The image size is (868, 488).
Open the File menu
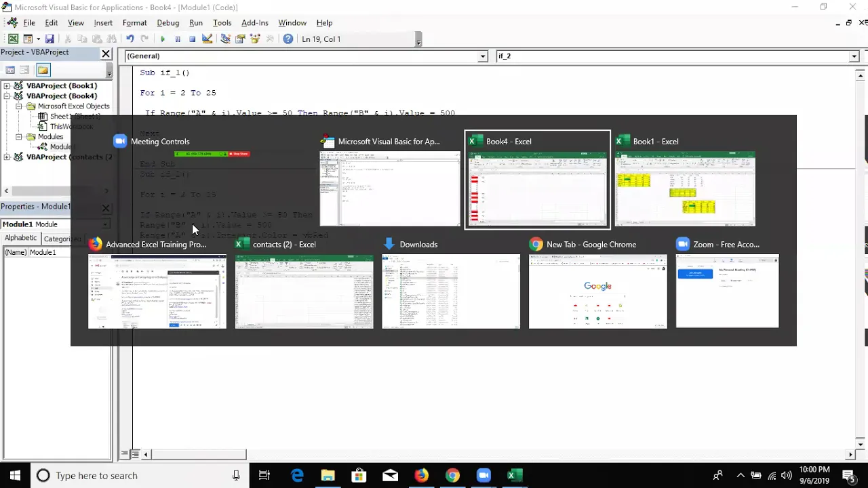pyautogui.click(x=29, y=23)
